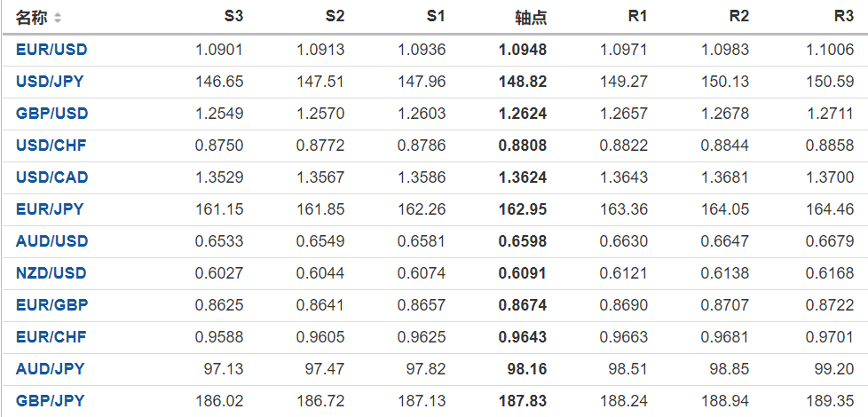Click the S3 column header
The width and height of the screenshot is (868, 417).
pyautogui.click(x=233, y=17)
